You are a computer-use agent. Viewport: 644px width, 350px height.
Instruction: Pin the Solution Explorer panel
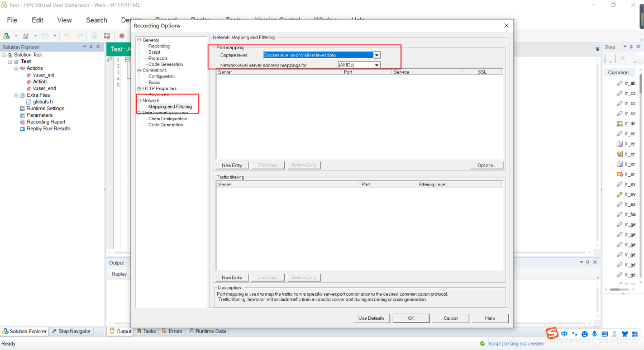tap(91, 47)
